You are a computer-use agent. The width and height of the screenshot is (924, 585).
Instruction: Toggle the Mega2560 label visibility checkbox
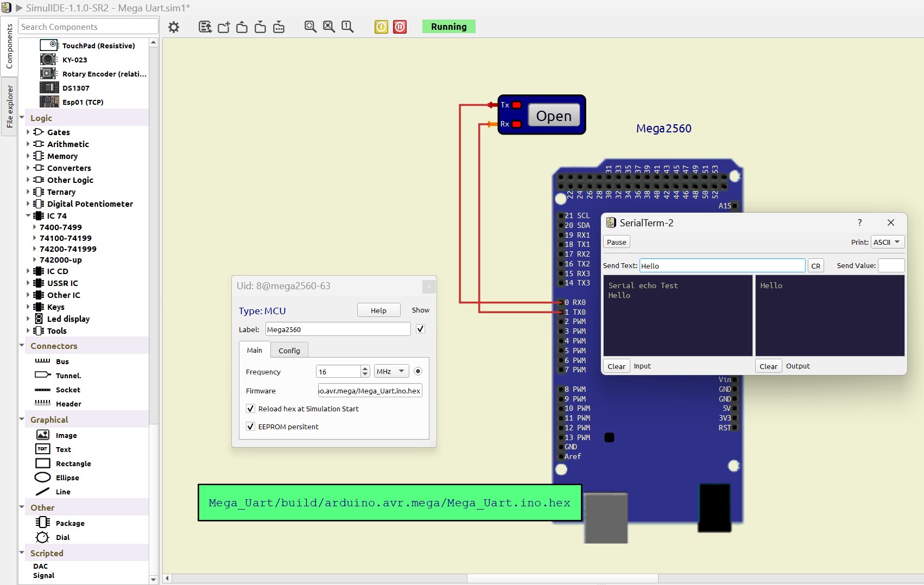420,329
